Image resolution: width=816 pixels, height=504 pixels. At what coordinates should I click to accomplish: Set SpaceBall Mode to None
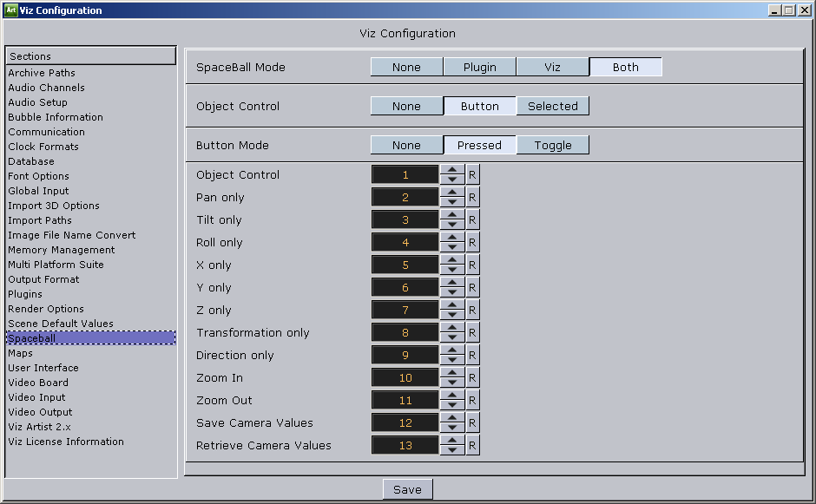pos(406,68)
